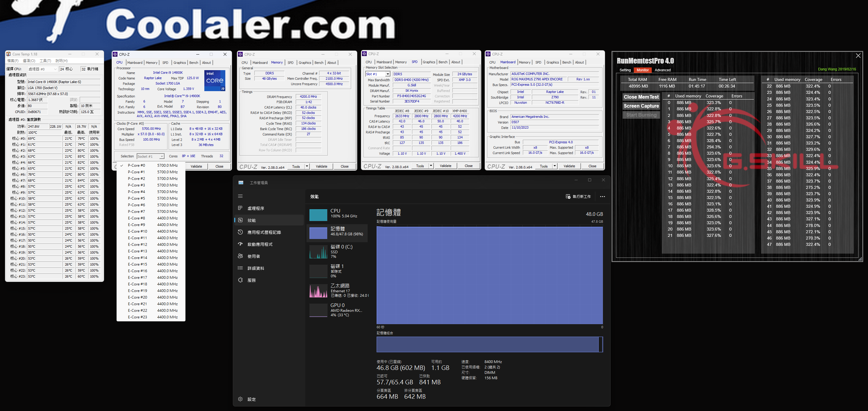Screen dimensions: 868x411
Task: Open Task Manager hamburger navigation menu
Action: (240, 196)
